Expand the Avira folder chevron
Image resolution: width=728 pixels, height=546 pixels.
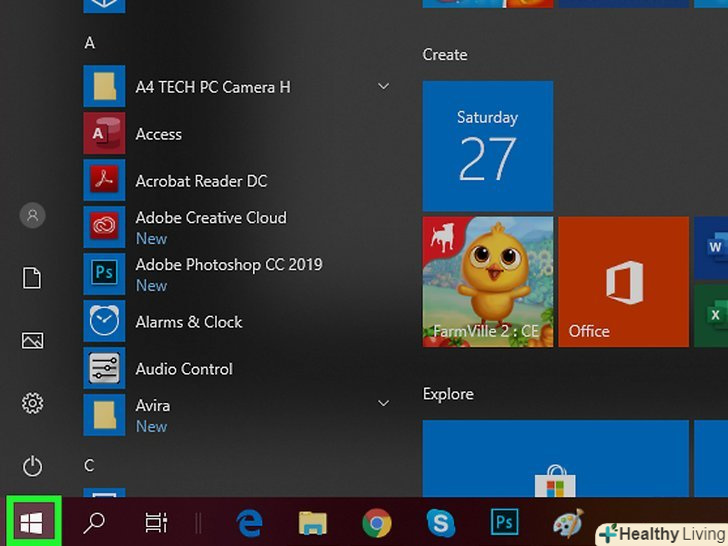click(382, 404)
